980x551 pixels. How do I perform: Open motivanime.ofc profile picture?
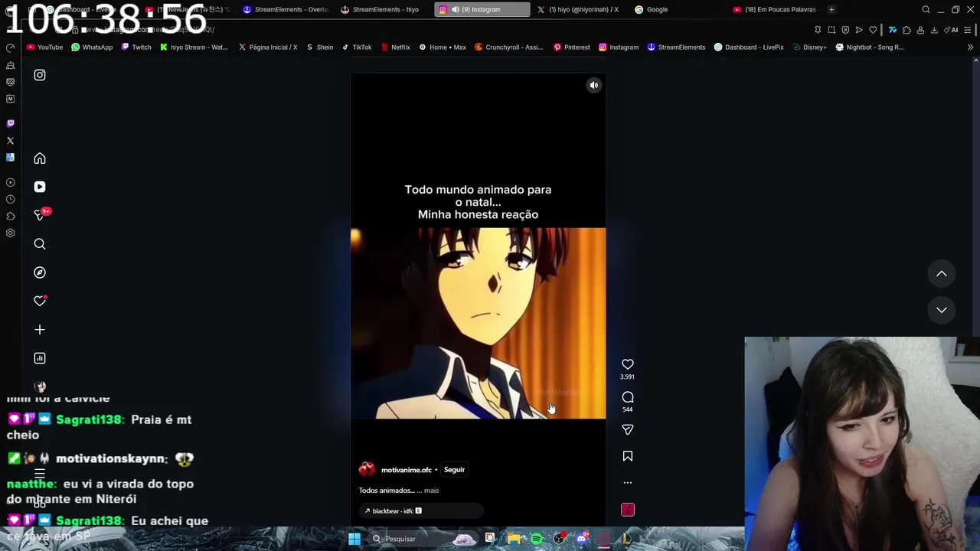click(367, 470)
